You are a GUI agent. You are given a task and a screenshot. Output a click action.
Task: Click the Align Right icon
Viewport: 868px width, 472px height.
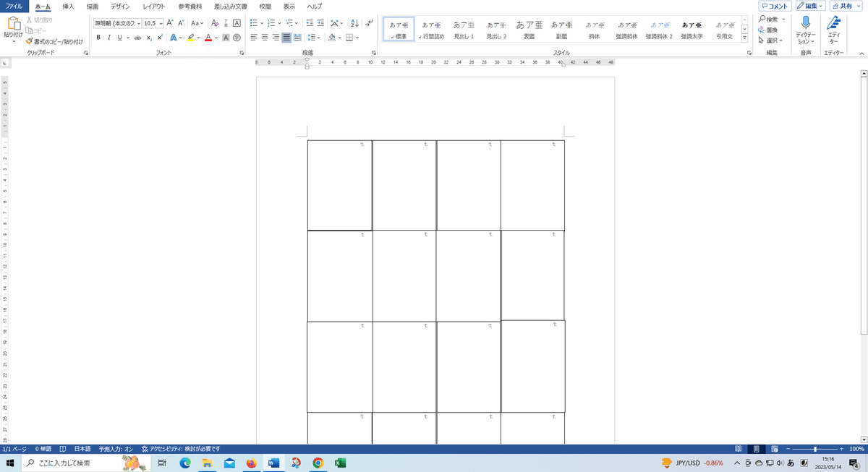pos(276,37)
